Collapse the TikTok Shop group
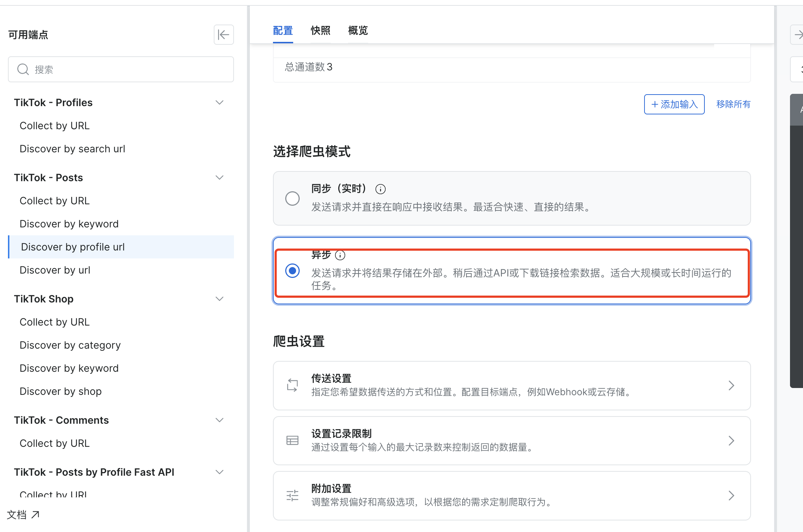 219,299
